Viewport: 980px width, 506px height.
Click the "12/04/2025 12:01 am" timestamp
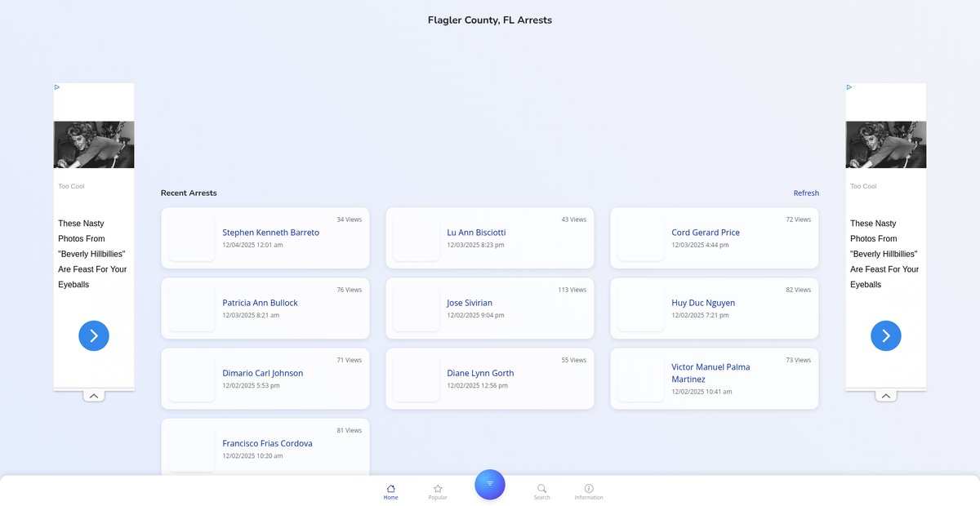(252, 245)
